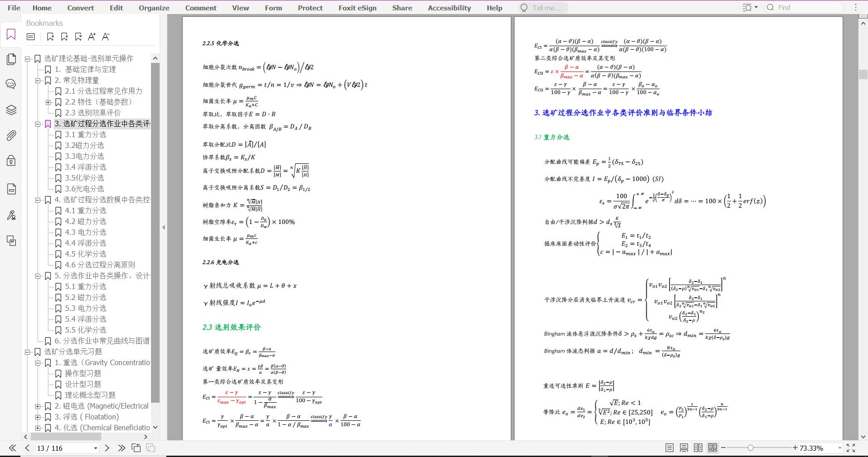Viewport: 868px width, 457px height.
Task: Collapse the 3. 选矿过程分选作业 bookmark
Action: click(38, 124)
